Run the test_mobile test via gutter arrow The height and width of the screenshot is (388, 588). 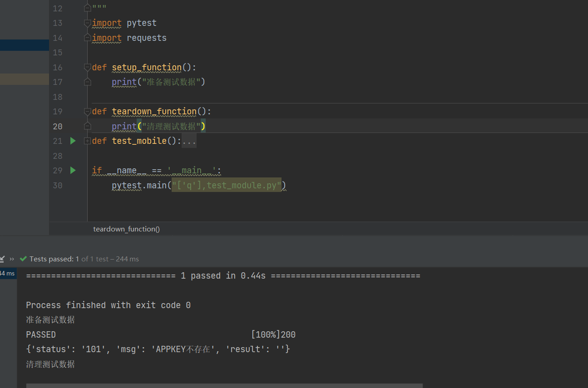click(73, 141)
